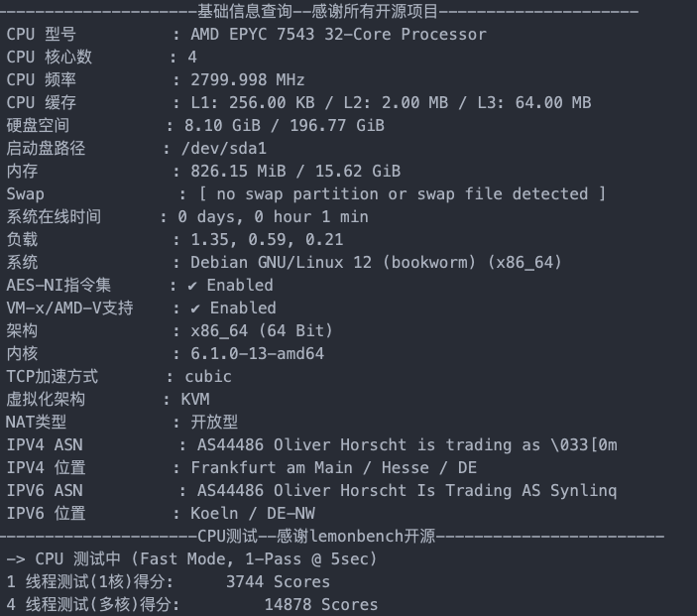This screenshot has height=616, width=697.
Task: Click the no swap partition detected message
Action: (x=403, y=193)
